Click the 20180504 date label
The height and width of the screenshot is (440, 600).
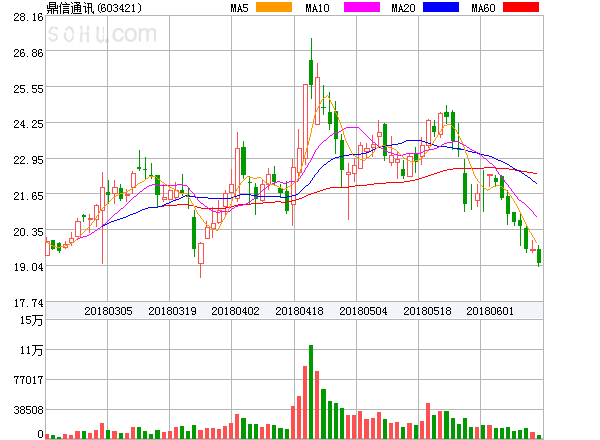pos(363,311)
